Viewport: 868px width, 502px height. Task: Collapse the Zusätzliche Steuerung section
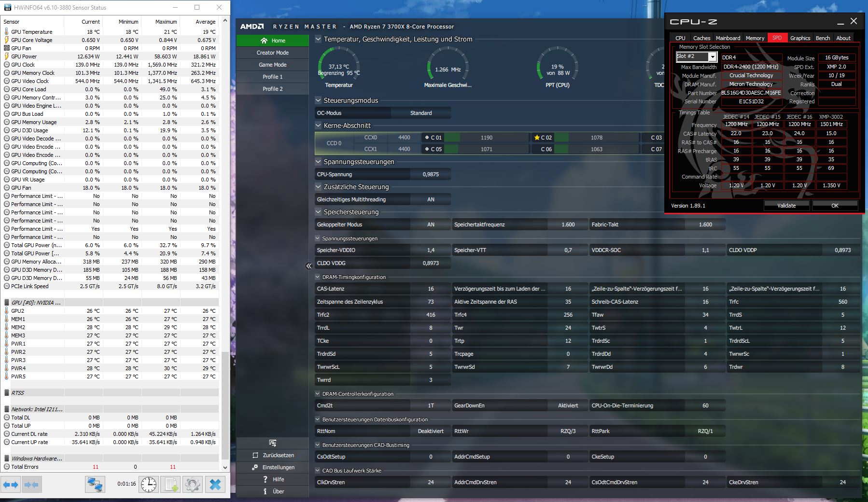(x=318, y=187)
